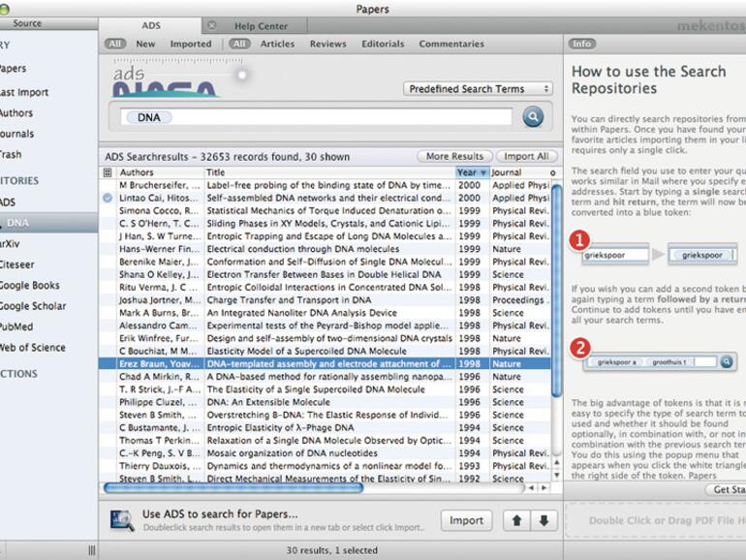Click the ADS search magnifier icon at bottom
The width and height of the screenshot is (746, 560).
coord(122,520)
